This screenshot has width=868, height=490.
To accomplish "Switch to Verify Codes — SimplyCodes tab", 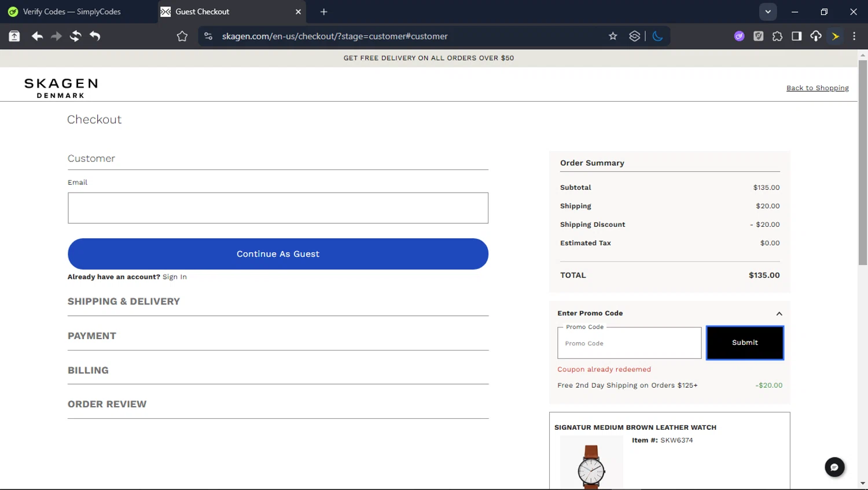I will tap(78, 12).
